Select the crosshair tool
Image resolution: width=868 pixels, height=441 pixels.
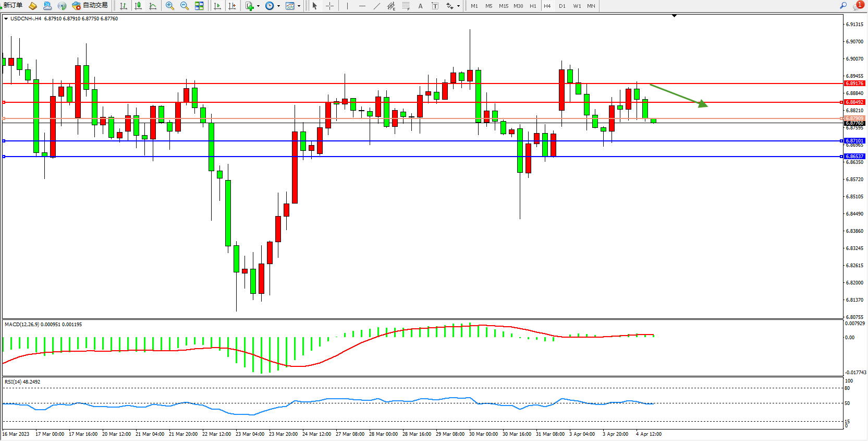click(x=329, y=6)
